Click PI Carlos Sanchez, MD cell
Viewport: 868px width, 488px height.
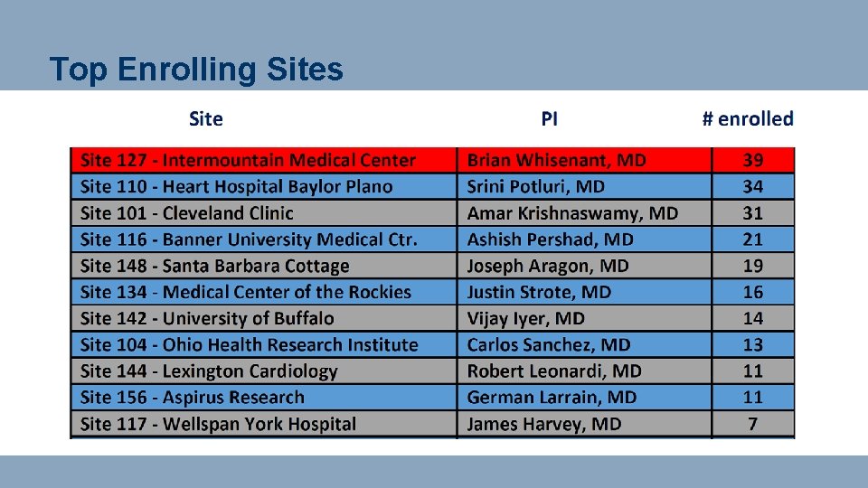pyautogui.click(x=549, y=344)
